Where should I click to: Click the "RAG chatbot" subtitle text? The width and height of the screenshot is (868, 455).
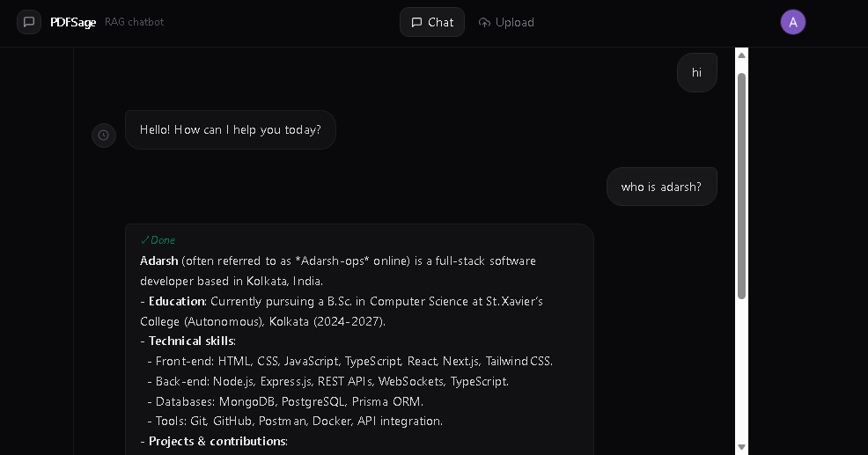point(134,22)
